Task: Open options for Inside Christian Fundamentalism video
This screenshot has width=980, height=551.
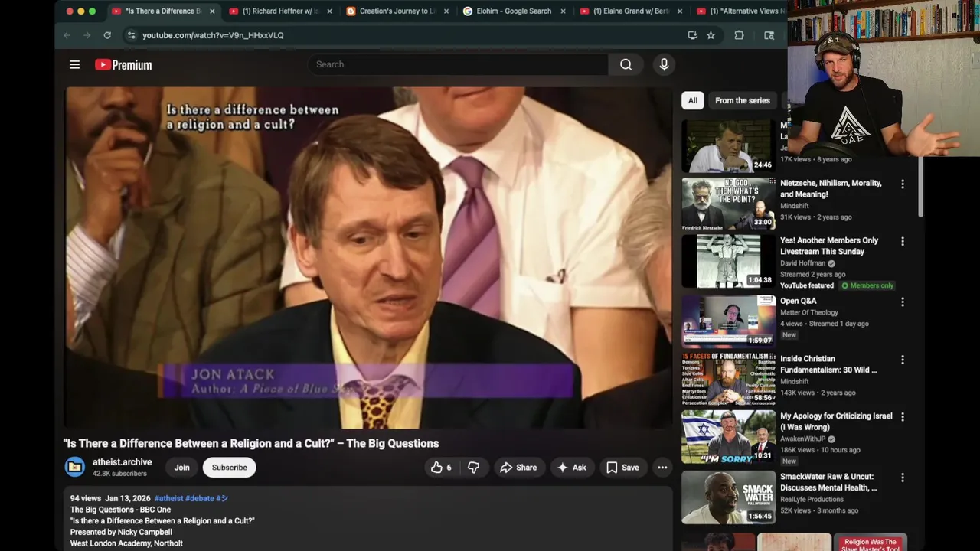Action: click(902, 360)
